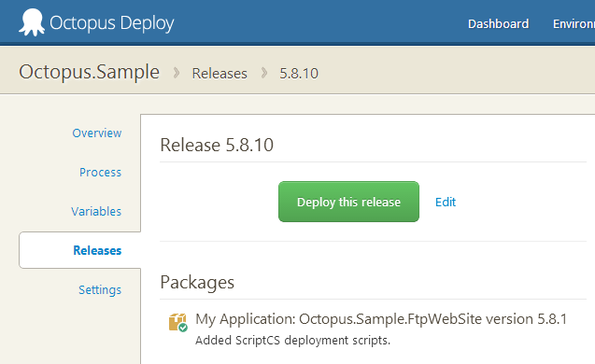Click the Deploy this release button
The width and height of the screenshot is (595, 364).
pos(348,202)
